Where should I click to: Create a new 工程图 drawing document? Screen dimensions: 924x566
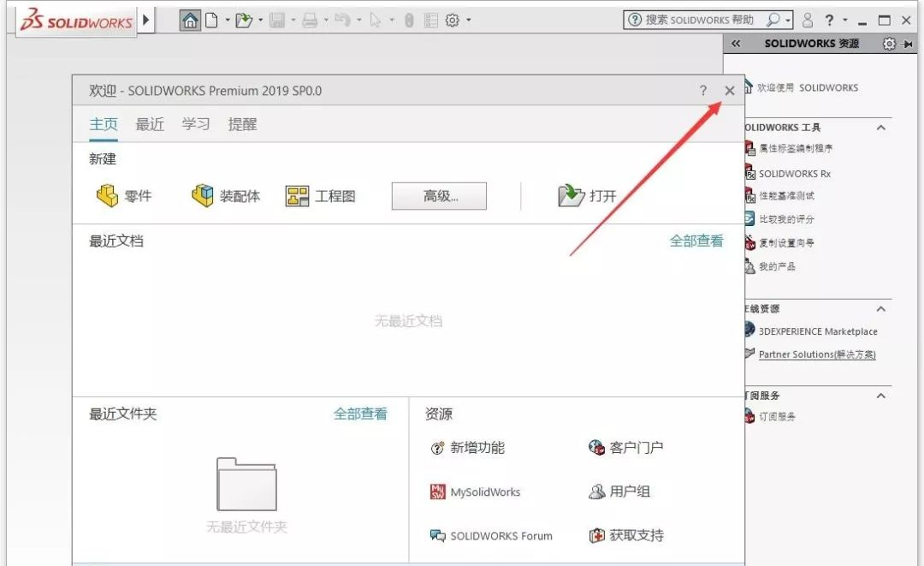[x=321, y=196]
